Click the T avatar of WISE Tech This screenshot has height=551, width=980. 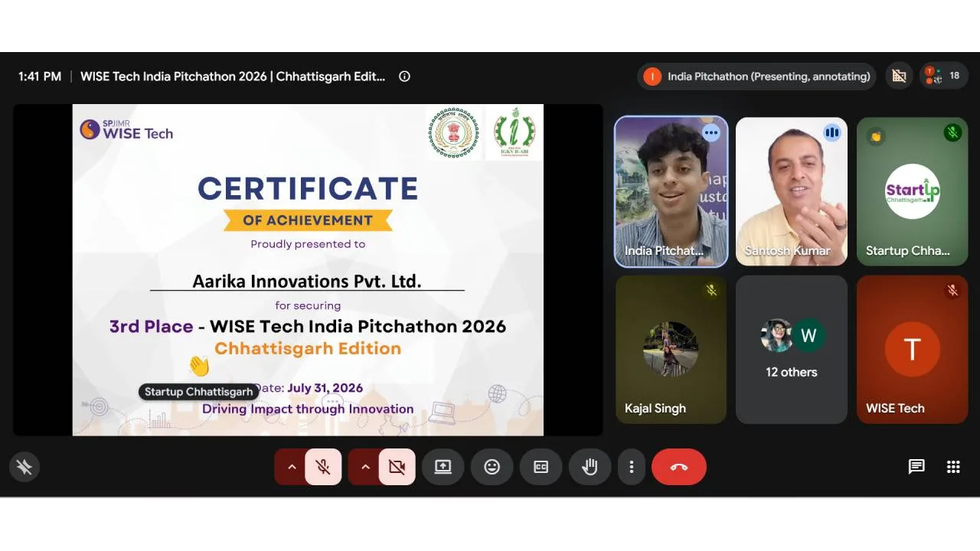912,349
